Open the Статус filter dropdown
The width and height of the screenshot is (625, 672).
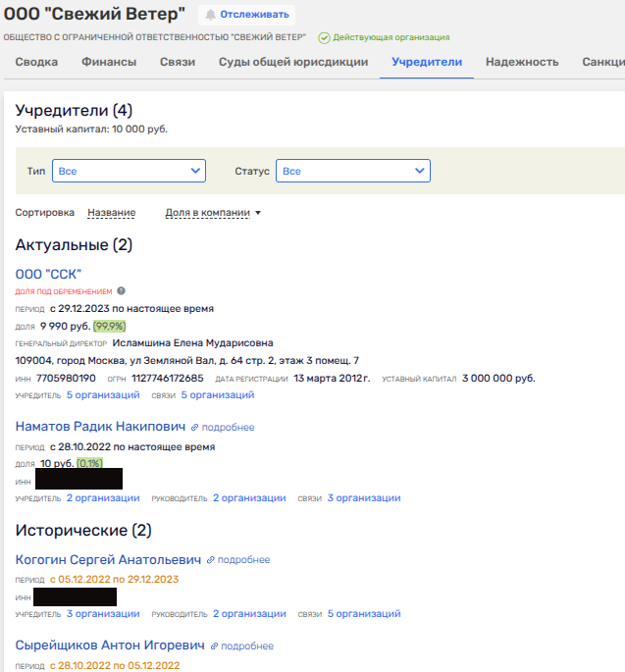coord(352,171)
